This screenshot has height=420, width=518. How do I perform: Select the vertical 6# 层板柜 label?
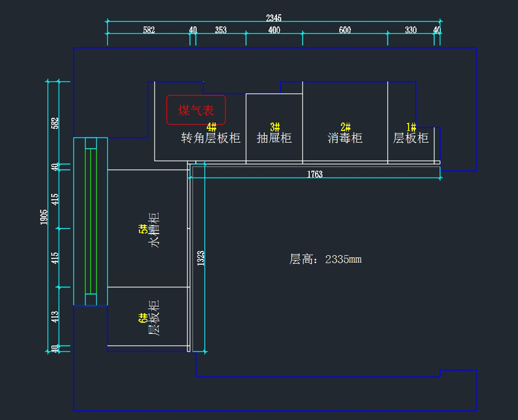[x=154, y=318]
